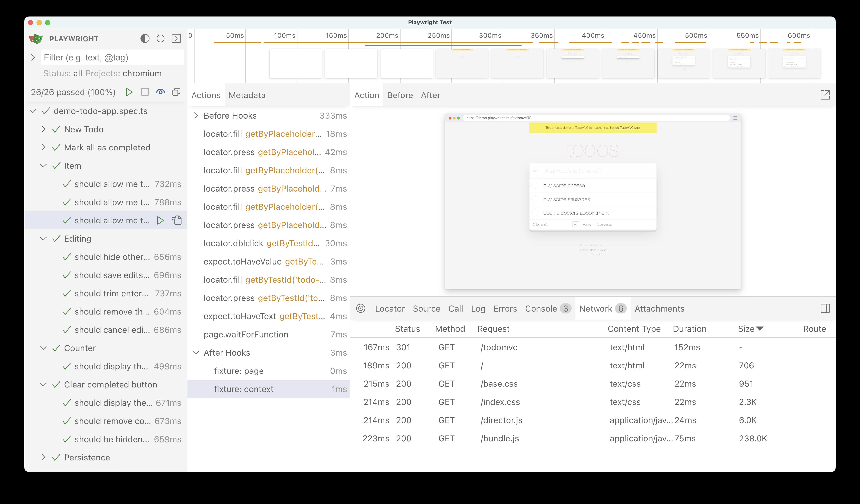This screenshot has height=504, width=860.
Task: Open snapshot in new window icon
Action: (825, 95)
